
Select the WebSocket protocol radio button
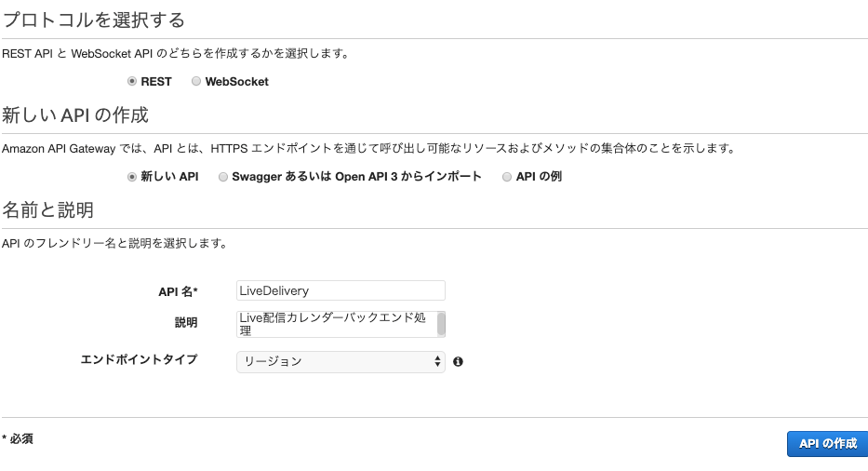click(x=196, y=82)
